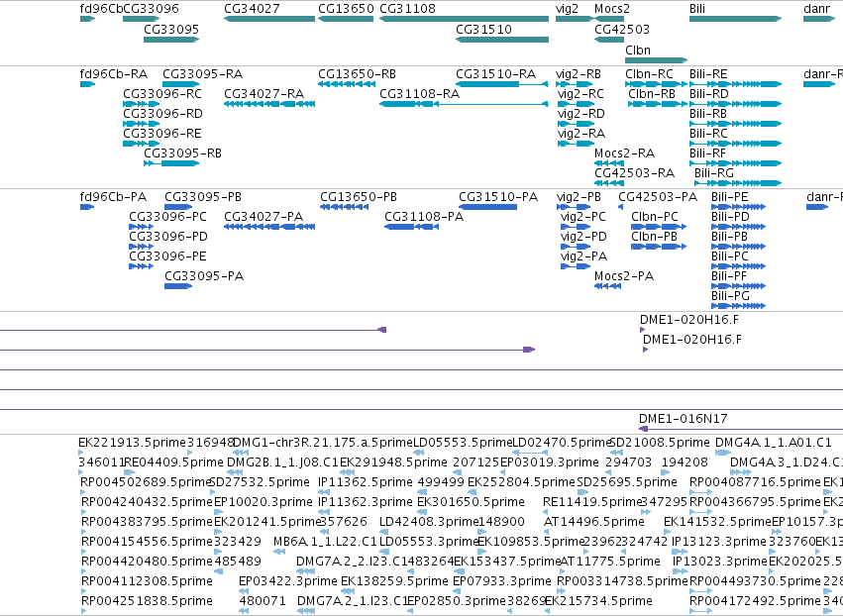Click EST RE04409.5prime
This screenshot has height=616, width=843.
[173, 462]
